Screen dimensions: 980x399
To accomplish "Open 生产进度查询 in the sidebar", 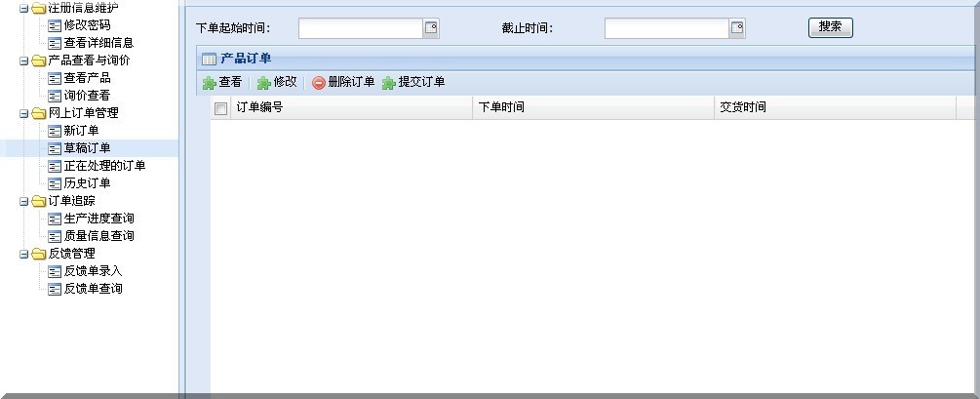I will click(98, 219).
